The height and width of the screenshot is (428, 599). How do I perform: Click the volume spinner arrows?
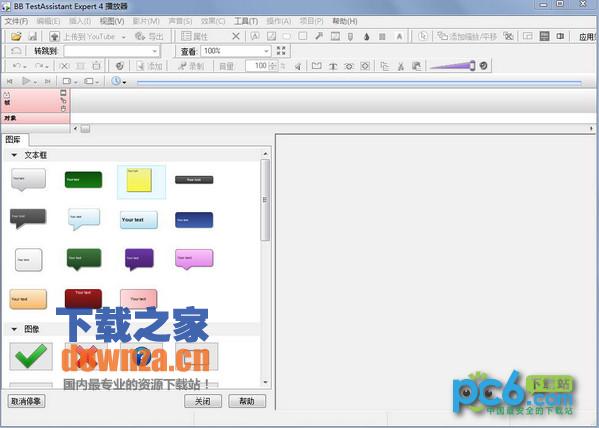(273, 66)
